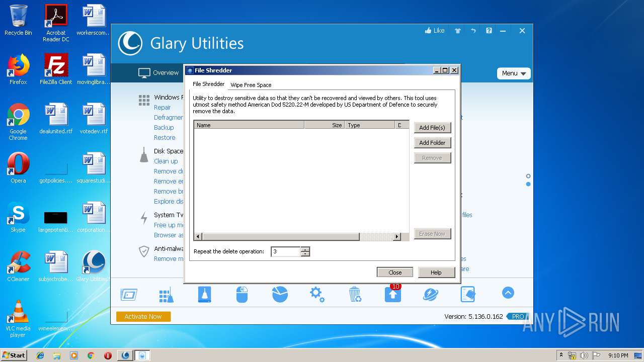This screenshot has width=644, height=362.
Task: Open FileZilla Client desktop shortcut
Action: [x=56, y=69]
